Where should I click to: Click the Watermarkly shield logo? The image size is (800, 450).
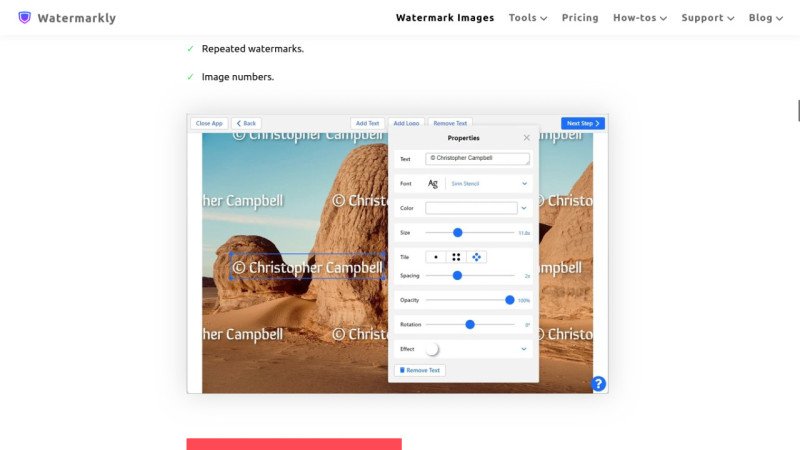click(24, 18)
